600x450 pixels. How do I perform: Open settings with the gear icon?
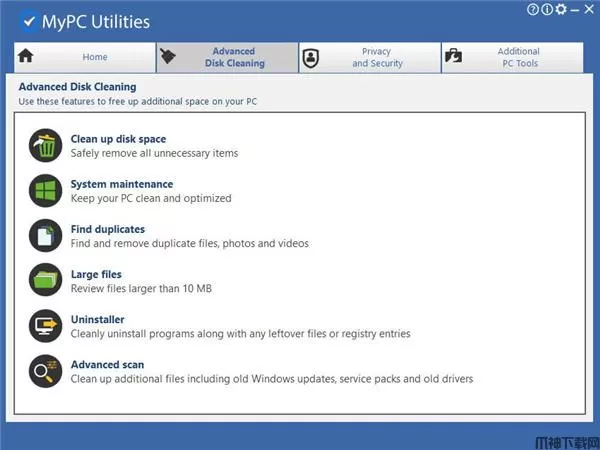coord(560,9)
